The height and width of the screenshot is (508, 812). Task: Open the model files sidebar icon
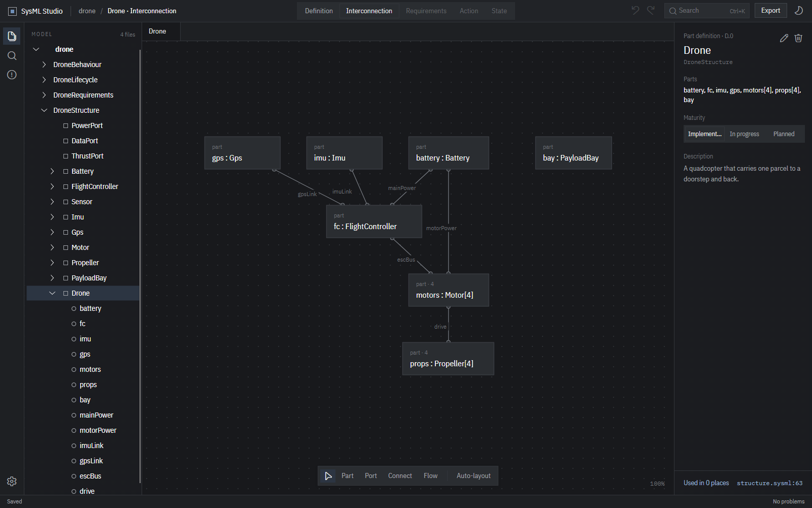point(12,36)
